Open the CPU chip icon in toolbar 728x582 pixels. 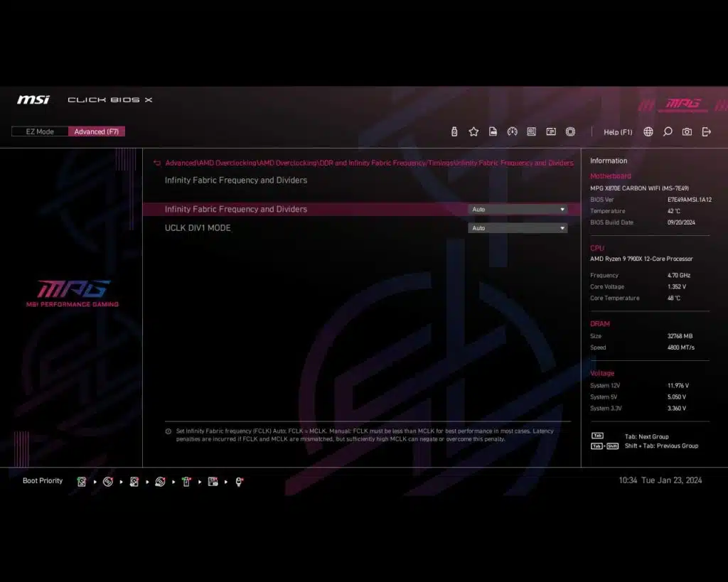(571, 131)
